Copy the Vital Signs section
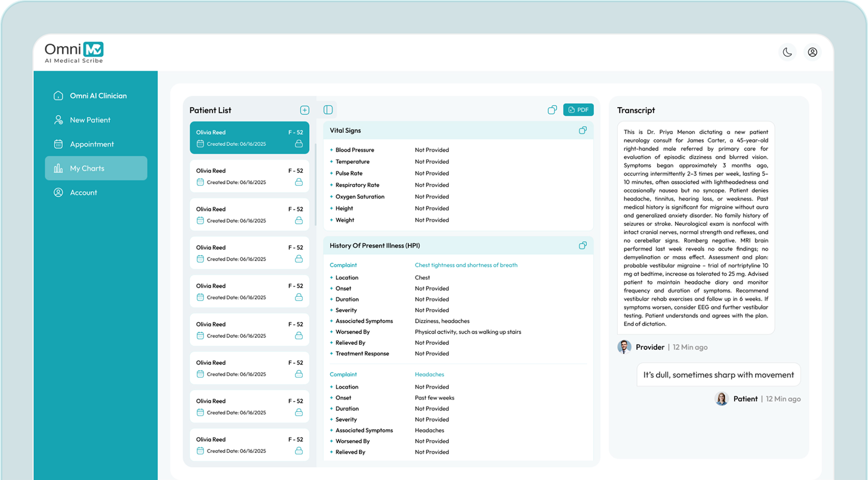 (583, 131)
